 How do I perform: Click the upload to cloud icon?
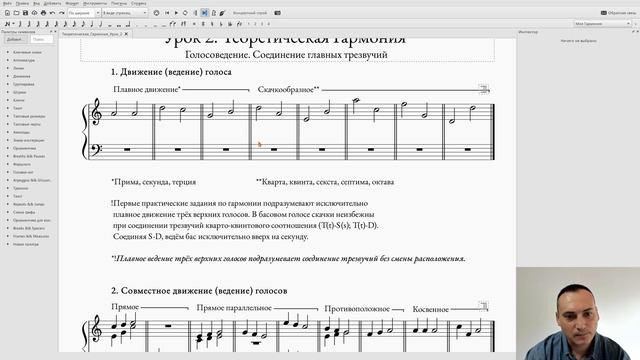tap(34, 13)
